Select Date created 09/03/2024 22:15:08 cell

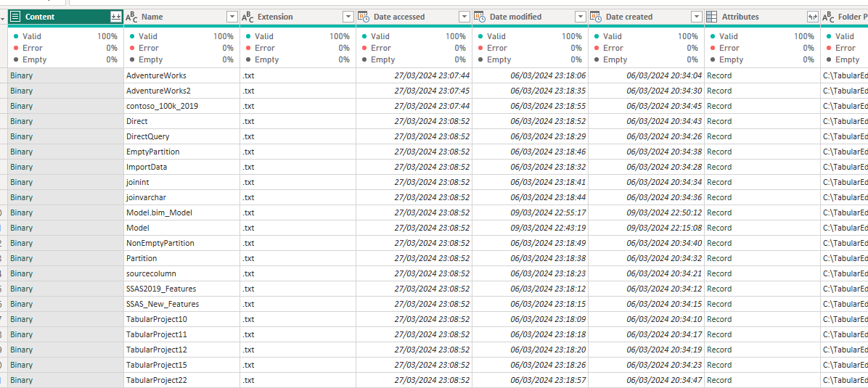pos(647,228)
